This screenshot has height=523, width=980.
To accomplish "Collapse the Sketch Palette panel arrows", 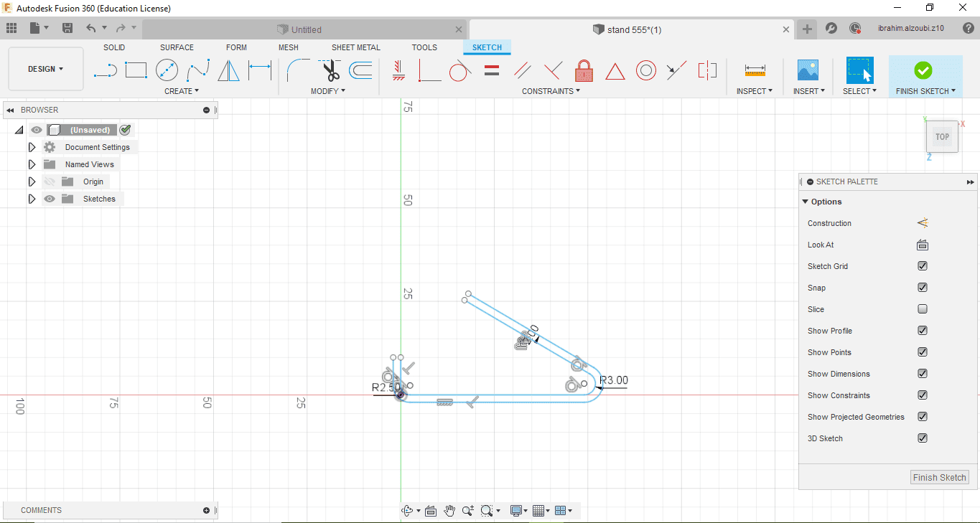I will [971, 182].
